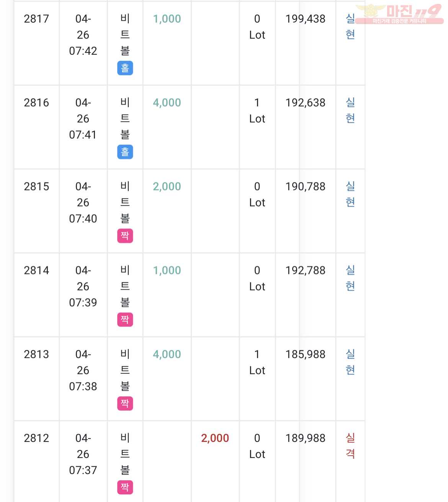Image resolution: width=448 pixels, height=502 pixels.
Task: Click the blue 홀 badge in row 2816
Action: (x=125, y=152)
